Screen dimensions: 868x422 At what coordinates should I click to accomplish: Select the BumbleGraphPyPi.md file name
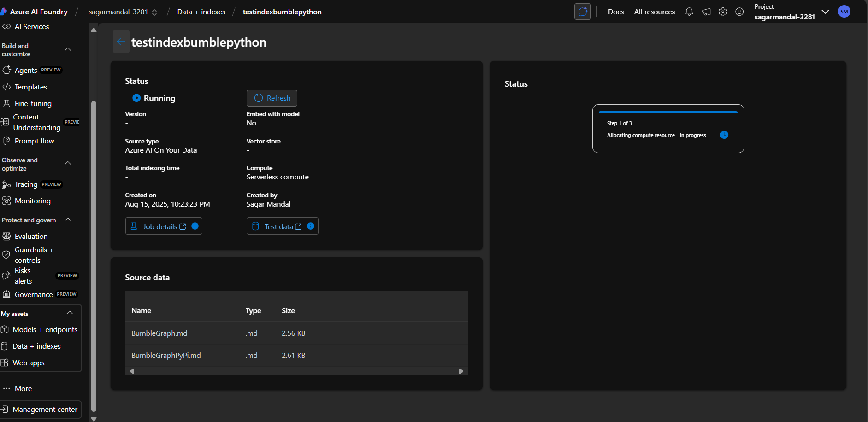(x=166, y=355)
